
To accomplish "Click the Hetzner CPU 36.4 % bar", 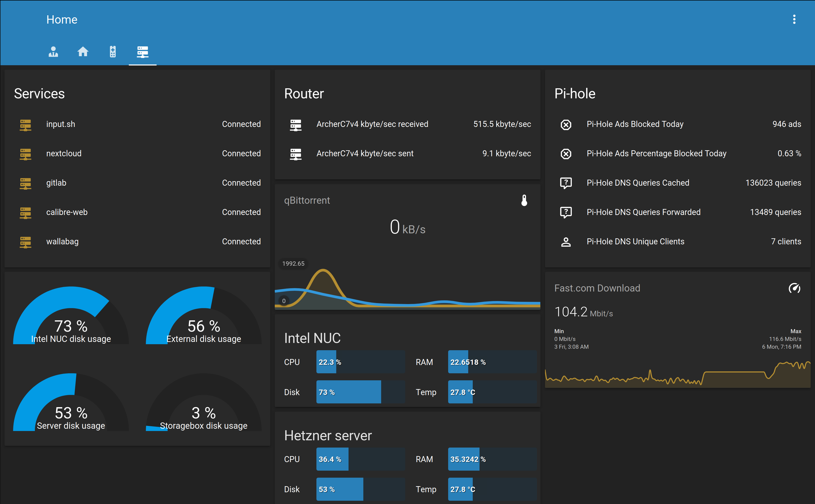I will pyautogui.click(x=361, y=459).
